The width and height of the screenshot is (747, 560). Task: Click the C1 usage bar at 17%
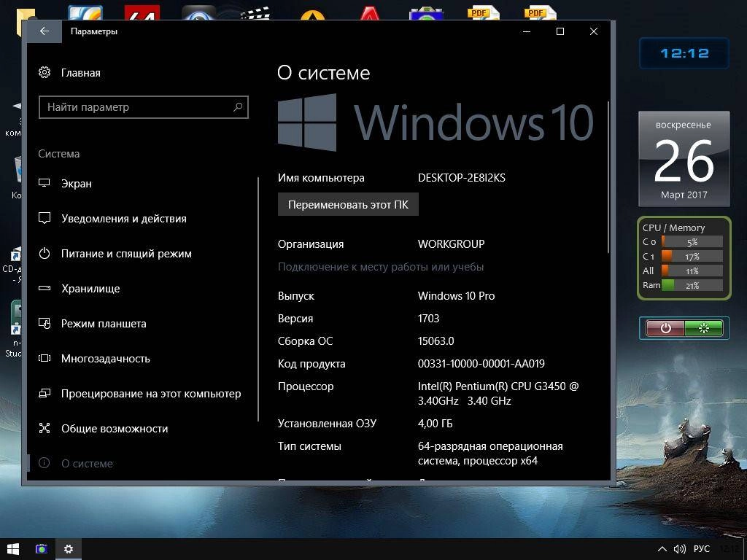(692, 256)
